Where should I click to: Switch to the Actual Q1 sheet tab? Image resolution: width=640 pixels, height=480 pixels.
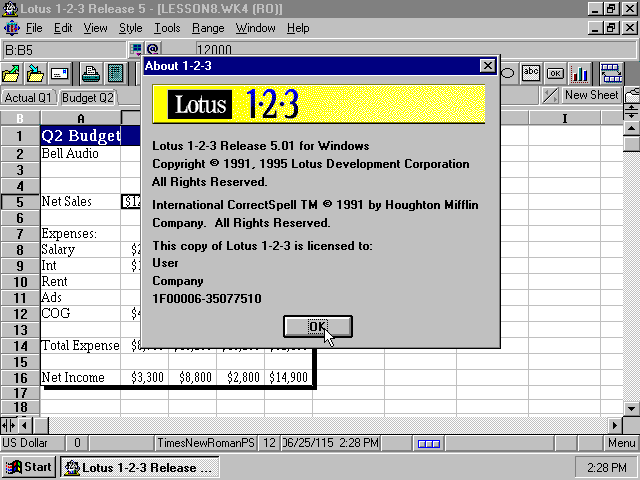[28, 98]
